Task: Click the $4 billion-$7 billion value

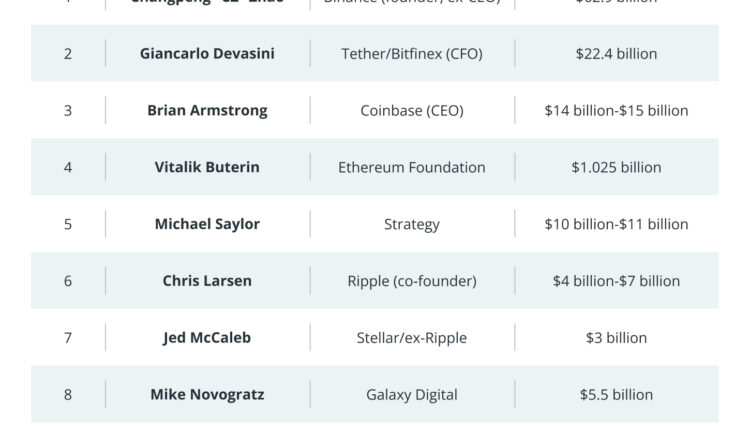Action: tap(616, 281)
